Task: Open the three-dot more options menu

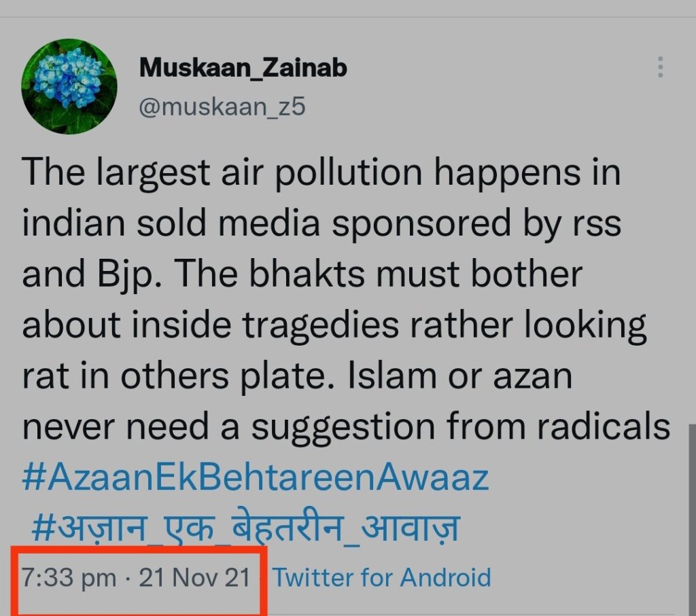Action: tap(660, 67)
